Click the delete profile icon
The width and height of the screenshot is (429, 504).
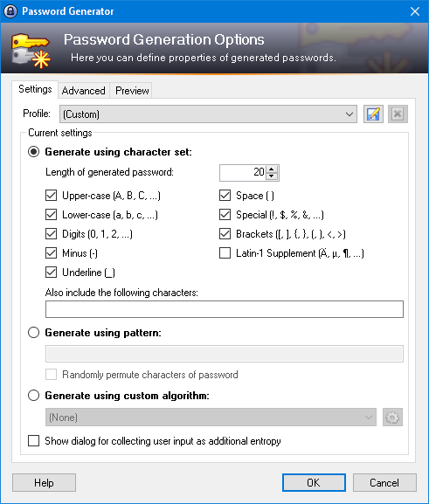coord(398,114)
